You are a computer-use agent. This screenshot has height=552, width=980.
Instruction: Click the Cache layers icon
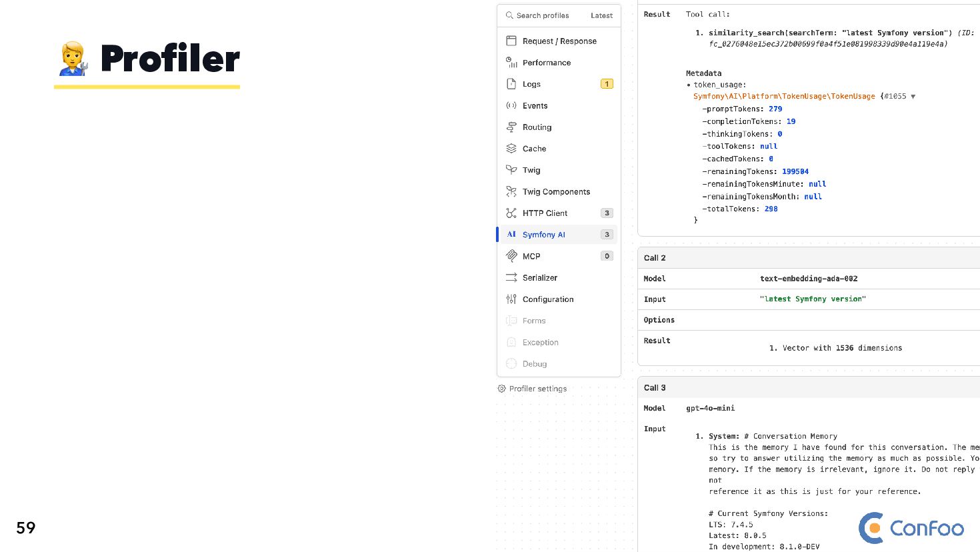(511, 149)
